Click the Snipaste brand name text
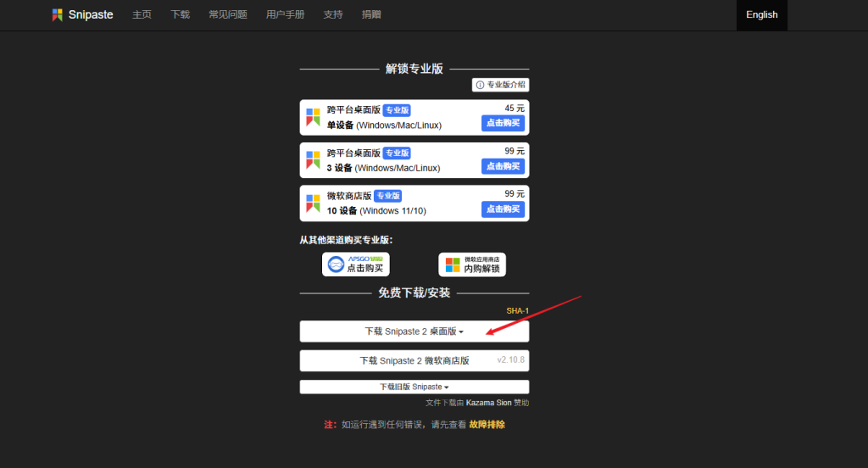868x468 pixels. (x=91, y=15)
